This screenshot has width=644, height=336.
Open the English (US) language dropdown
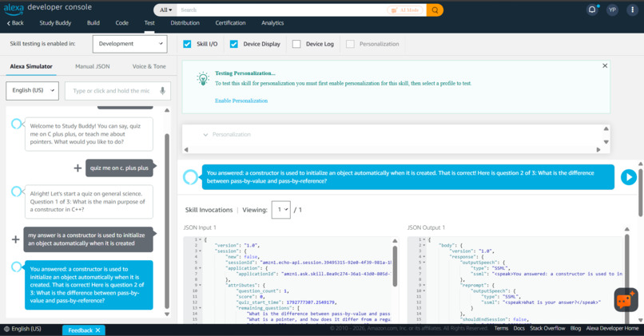[33, 91]
